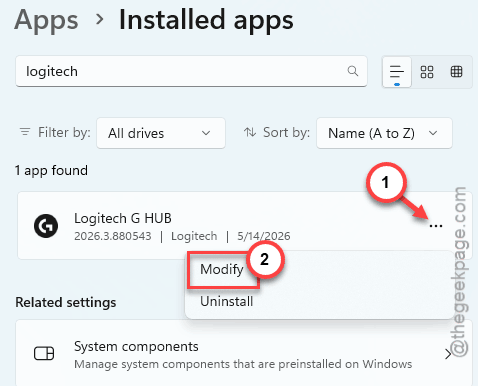Switch to grid view layout
This screenshot has width=478, height=386.
[427, 72]
